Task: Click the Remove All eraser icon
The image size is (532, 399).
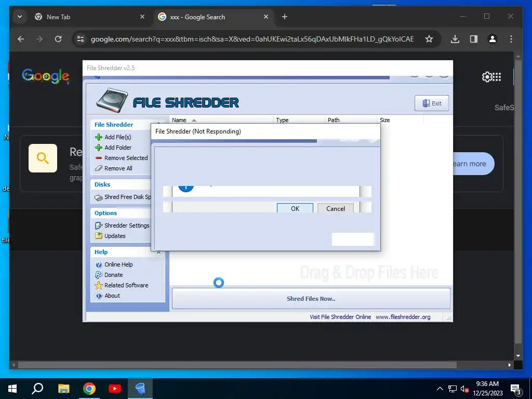Action: coord(99,168)
